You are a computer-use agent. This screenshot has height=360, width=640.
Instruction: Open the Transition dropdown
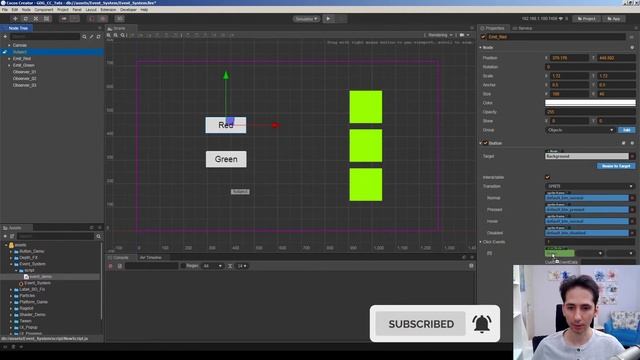[590, 186]
